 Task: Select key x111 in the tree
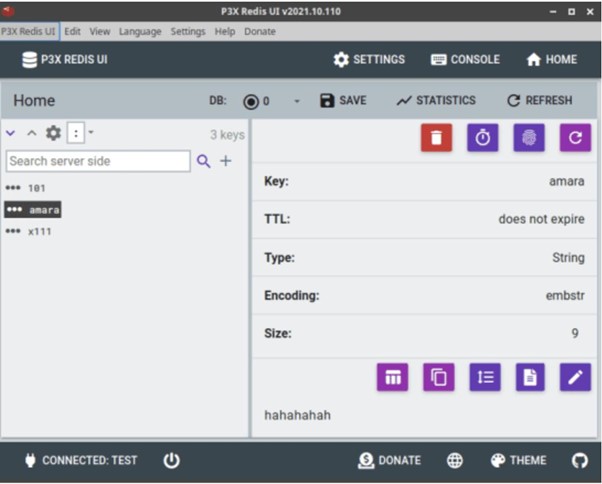click(28, 231)
